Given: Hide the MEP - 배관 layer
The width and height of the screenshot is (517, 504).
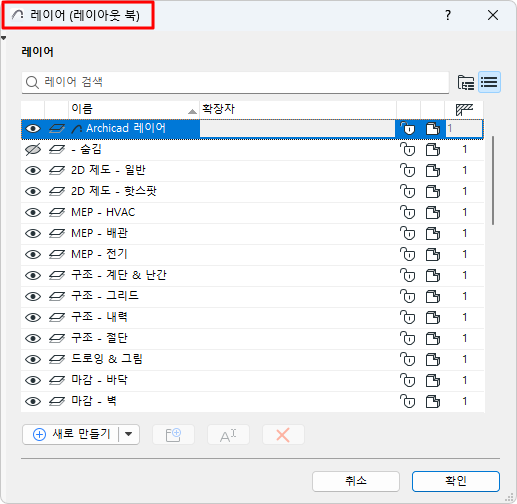Looking at the screenshot, I should 33,234.
